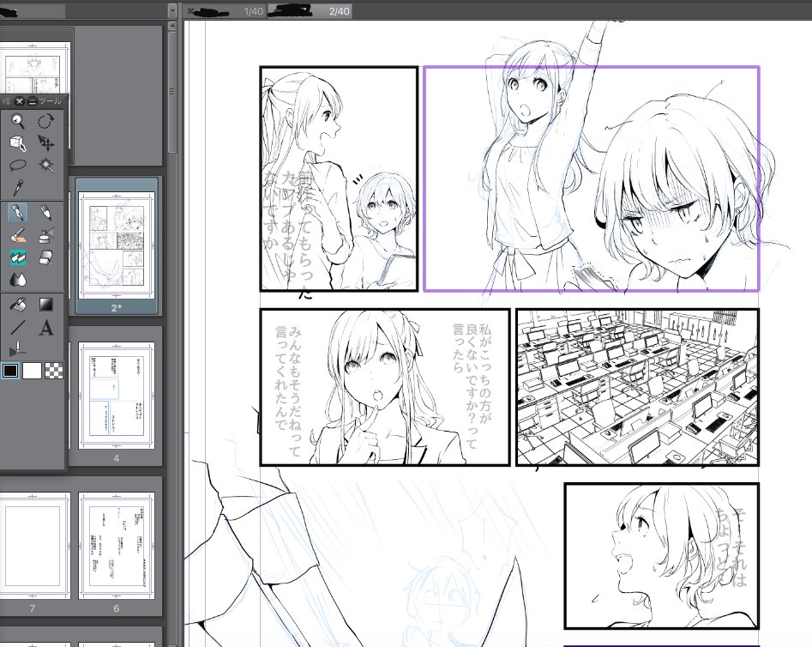Close the ツール palette
The image size is (812, 647).
pos(20,101)
